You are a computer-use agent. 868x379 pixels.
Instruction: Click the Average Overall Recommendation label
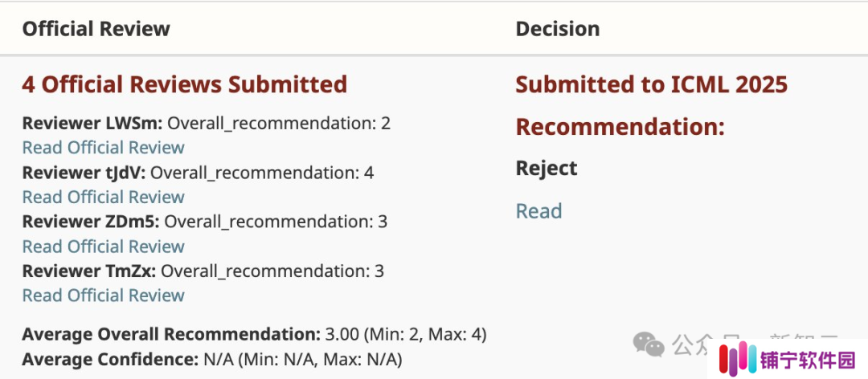coord(172,335)
